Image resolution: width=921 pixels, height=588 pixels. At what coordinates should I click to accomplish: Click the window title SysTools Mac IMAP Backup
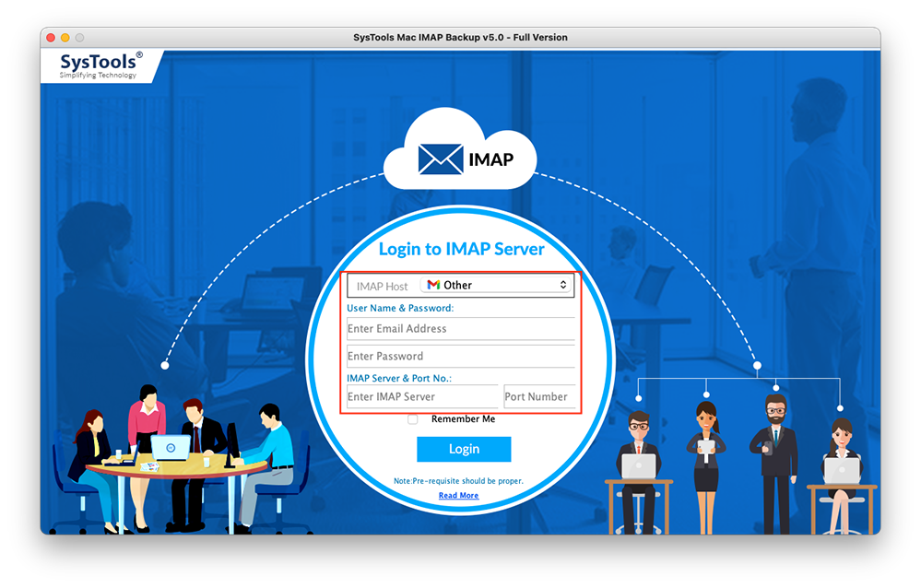(461, 37)
